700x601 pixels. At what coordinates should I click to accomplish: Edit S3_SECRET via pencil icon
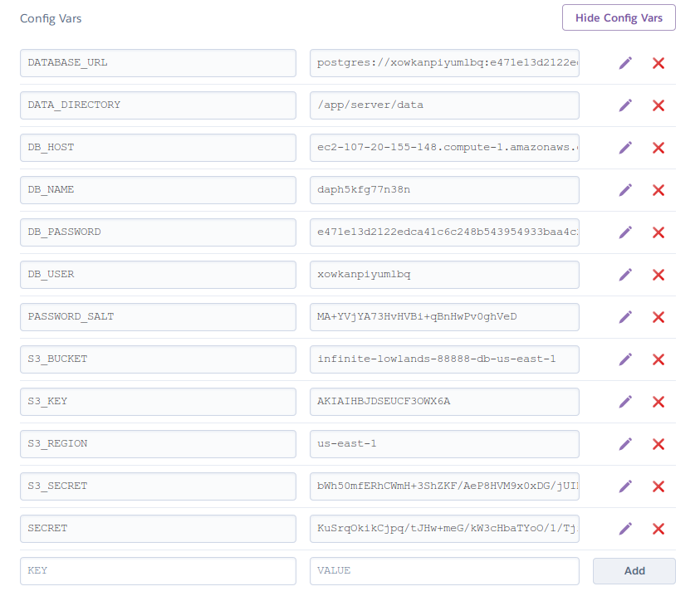625,486
